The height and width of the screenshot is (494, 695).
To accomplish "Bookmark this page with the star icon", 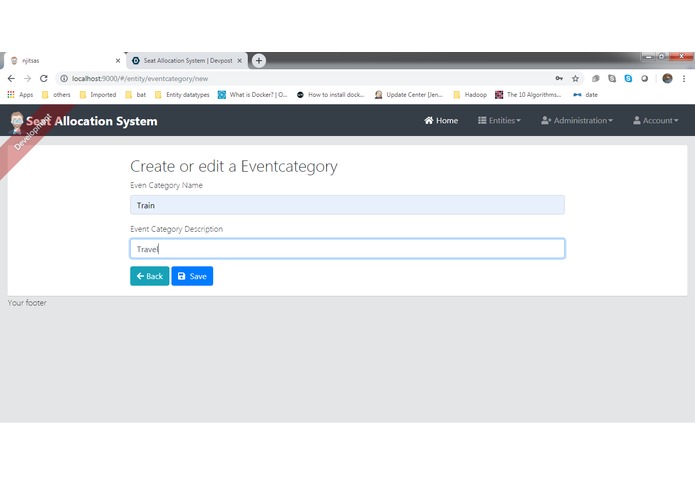I will [x=575, y=78].
